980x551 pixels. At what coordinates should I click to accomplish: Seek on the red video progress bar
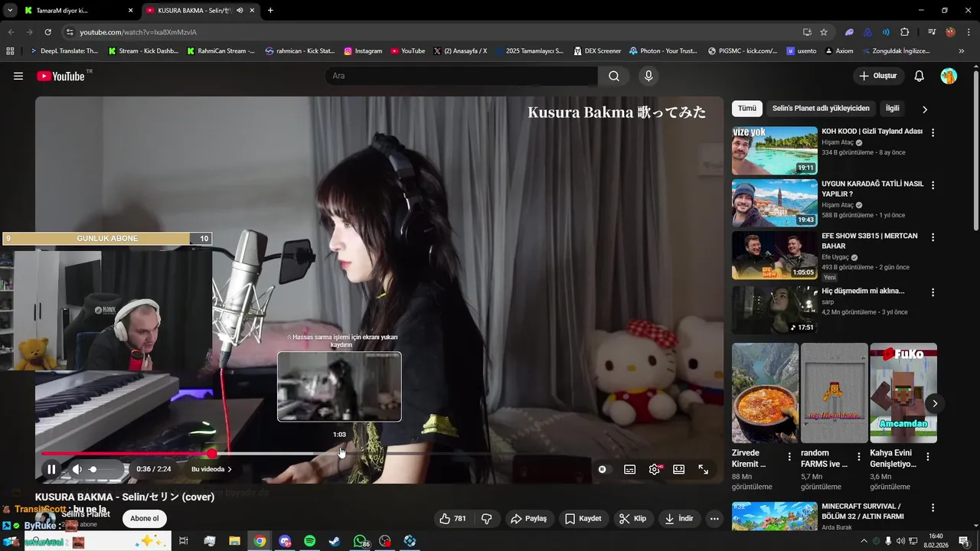(378, 454)
